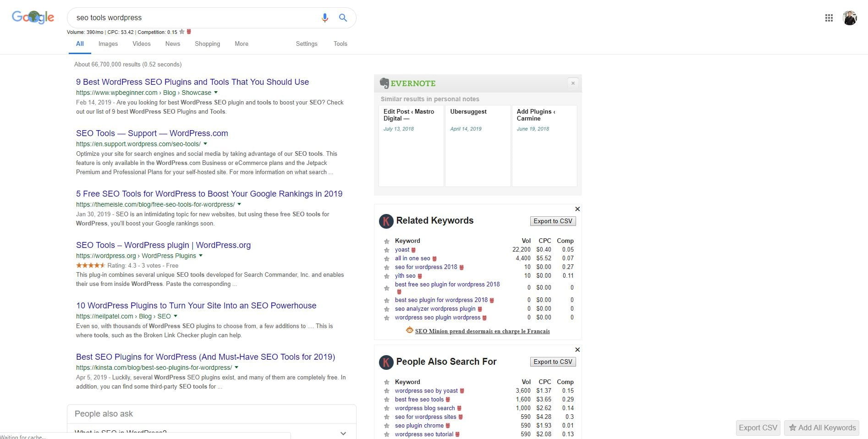Star 'seo analyzer wordpress plugin' keyword
Image resolution: width=868 pixels, height=439 pixels.
pos(387,309)
